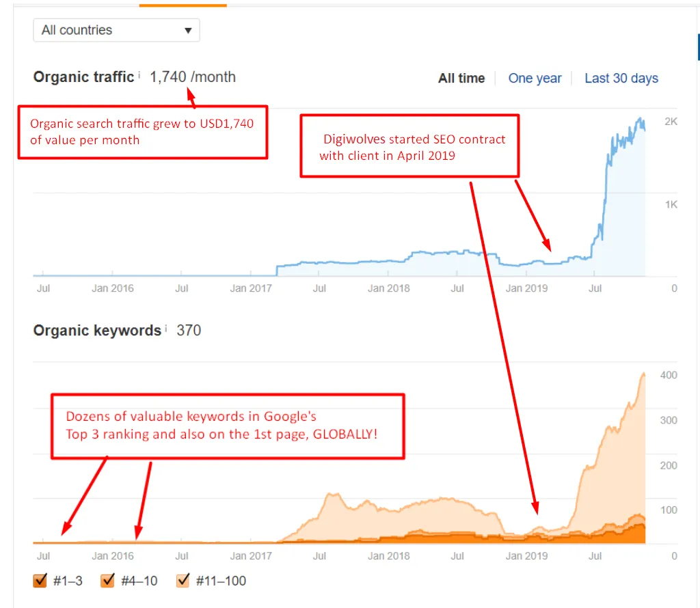Click the Organic keywords 370 value
Image resolution: width=700 pixels, height=608 pixels.
pos(189,330)
